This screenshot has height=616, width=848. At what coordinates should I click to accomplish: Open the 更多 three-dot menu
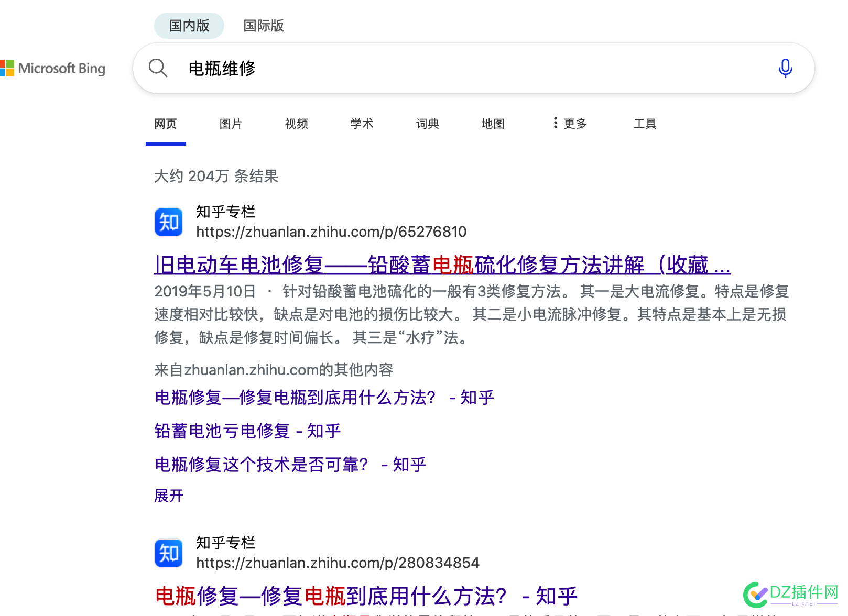click(570, 124)
